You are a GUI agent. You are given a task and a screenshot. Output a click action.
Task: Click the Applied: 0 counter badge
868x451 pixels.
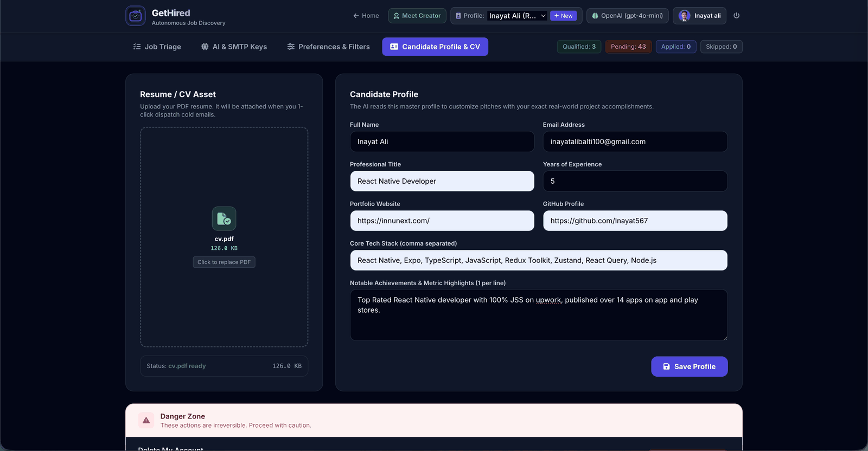[x=676, y=47]
